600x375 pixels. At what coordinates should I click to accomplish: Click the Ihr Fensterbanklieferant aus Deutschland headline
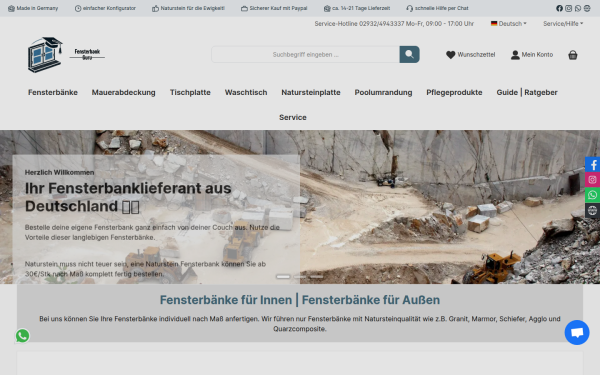click(128, 197)
